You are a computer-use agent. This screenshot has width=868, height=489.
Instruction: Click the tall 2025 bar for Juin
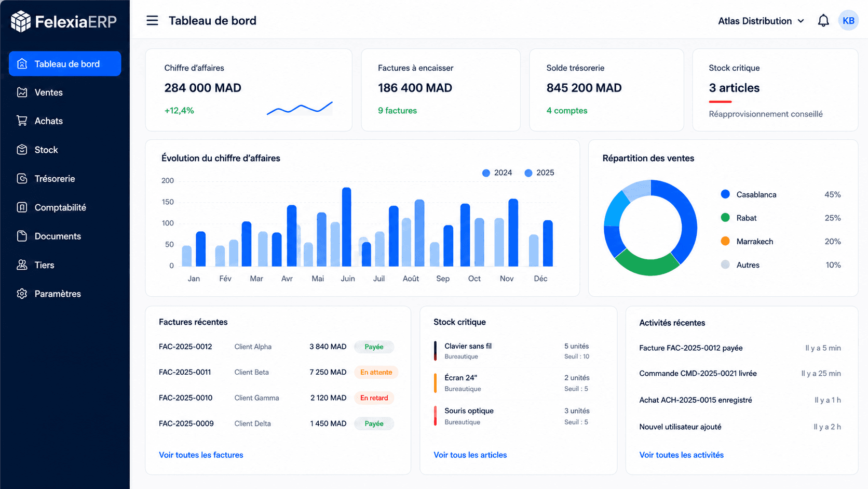click(x=347, y=227)
